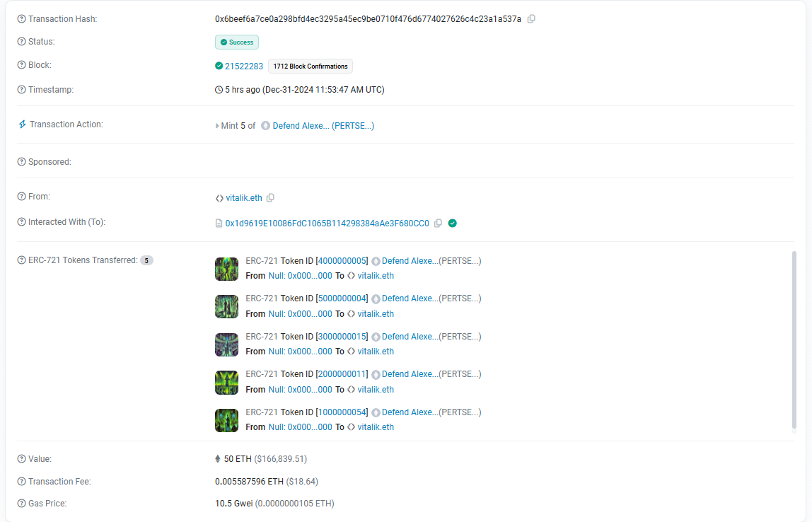The image size is (812, 522).
Task: Click the help icon next to Gas Price
Action: (21, 504)
